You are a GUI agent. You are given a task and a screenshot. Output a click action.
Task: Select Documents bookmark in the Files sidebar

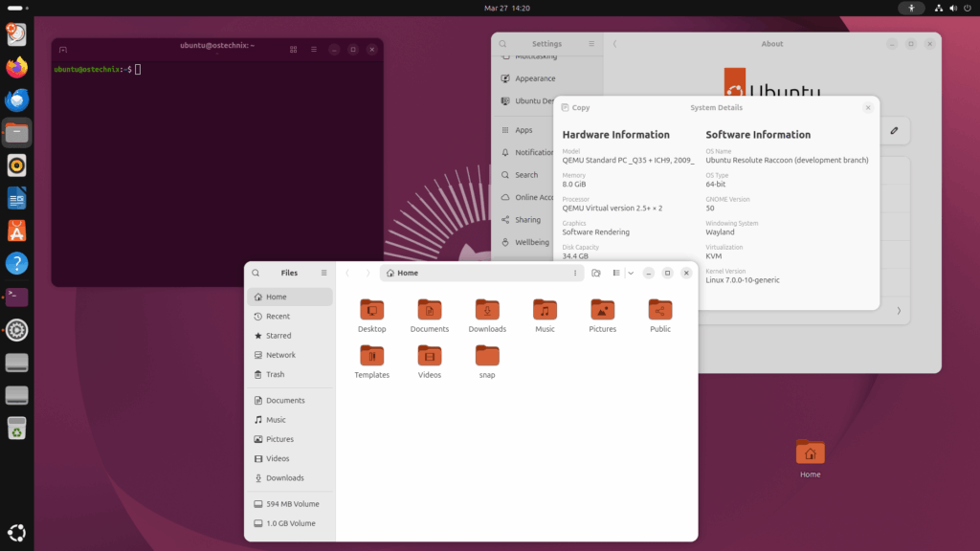290,401
